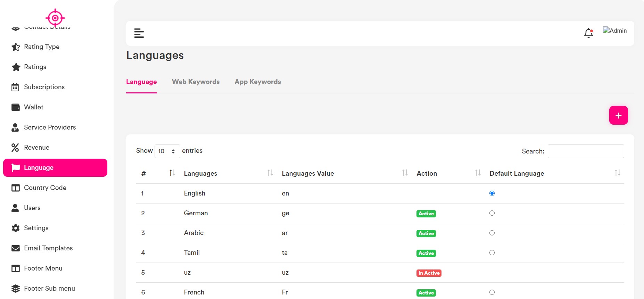
Task: Open Wallet from the sidebar icon
Action: point(16,107)
